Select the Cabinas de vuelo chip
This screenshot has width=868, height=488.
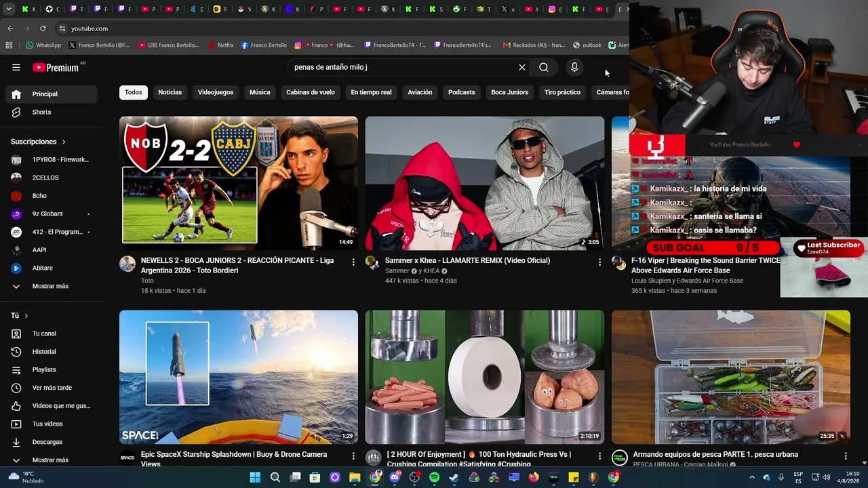pyautogui.click(x=311, y=92)
